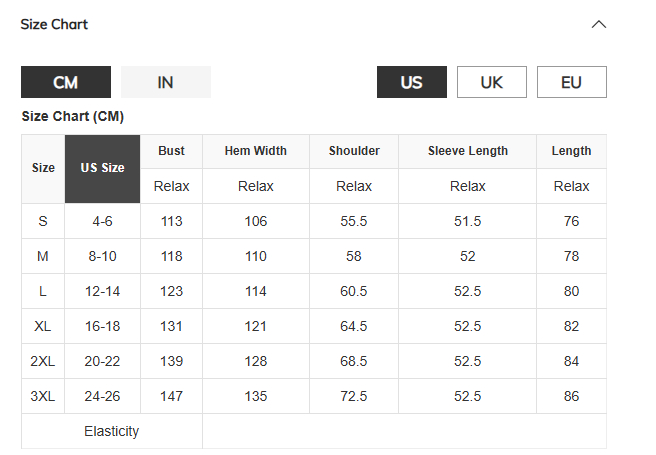Click the XL size row label
Viewport: 656px width, 455px height.
pos(43,326)
